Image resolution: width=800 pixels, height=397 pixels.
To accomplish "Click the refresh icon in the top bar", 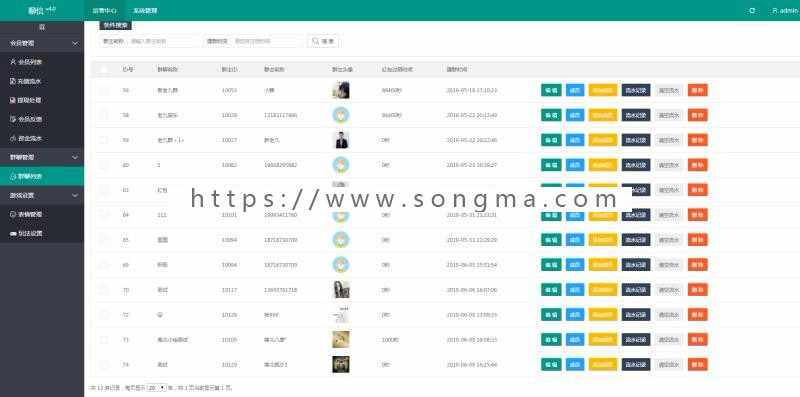I will click(752, 11).
